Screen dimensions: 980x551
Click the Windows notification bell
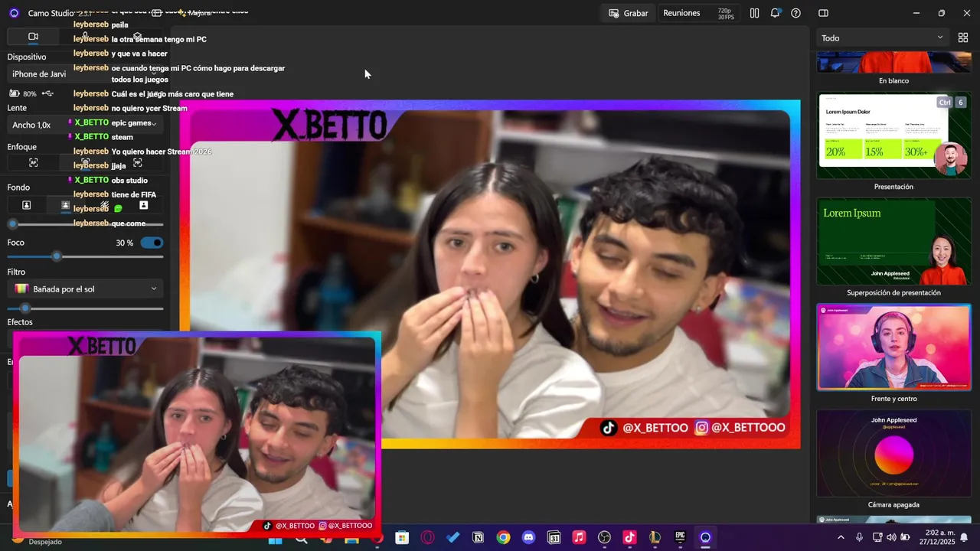point(964,537)
